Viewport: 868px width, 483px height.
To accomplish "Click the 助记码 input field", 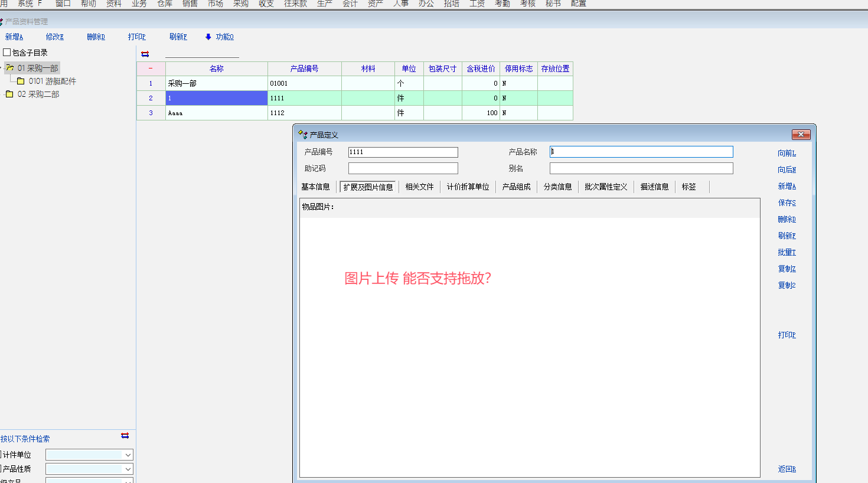I will click(403, 168).
